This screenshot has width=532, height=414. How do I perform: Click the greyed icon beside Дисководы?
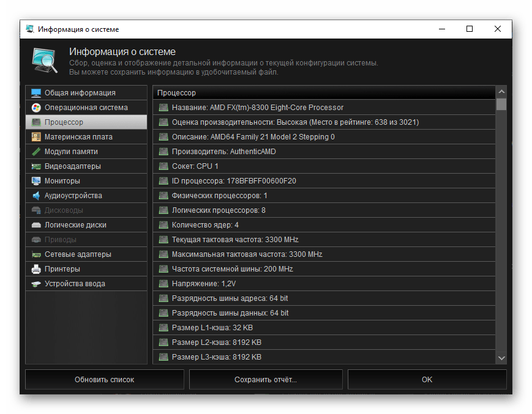coord(36,210)
